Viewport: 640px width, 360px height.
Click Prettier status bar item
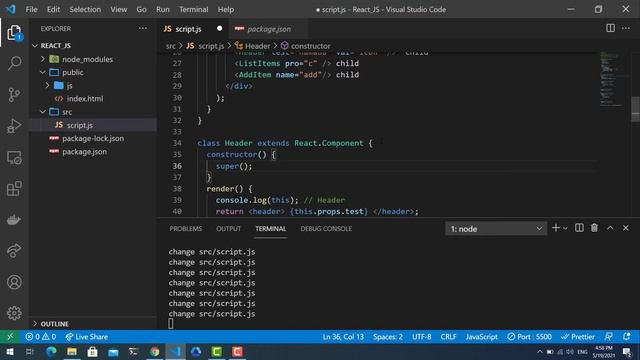578,337
